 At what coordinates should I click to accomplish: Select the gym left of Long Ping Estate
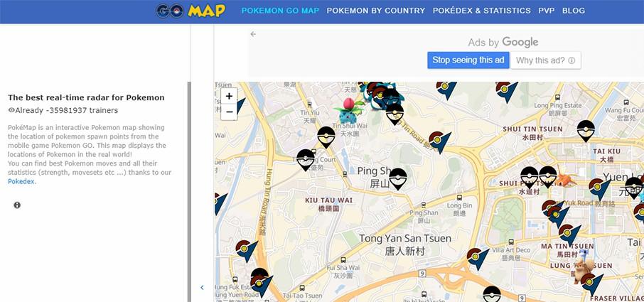tap(507, 92)
